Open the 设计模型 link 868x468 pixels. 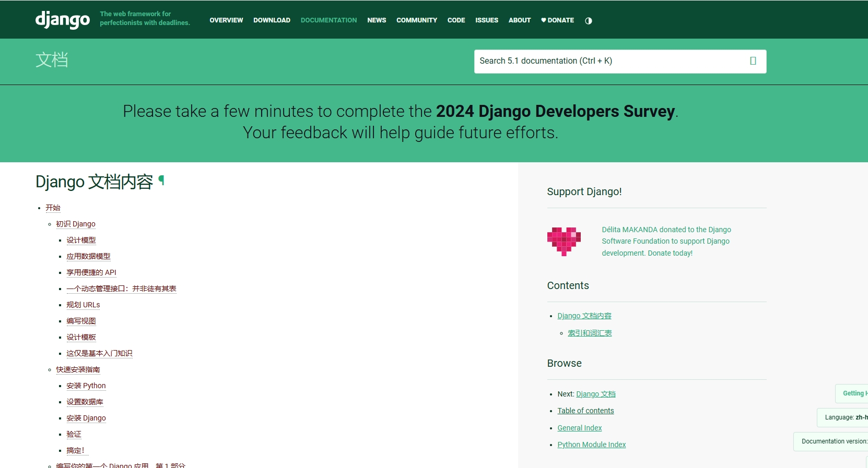81,240
